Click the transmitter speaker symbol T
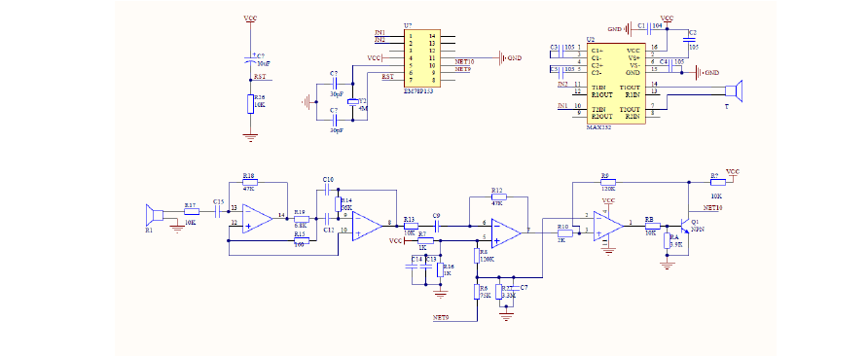The width and height of the screenshot is (868, 356). coord(735,90)
